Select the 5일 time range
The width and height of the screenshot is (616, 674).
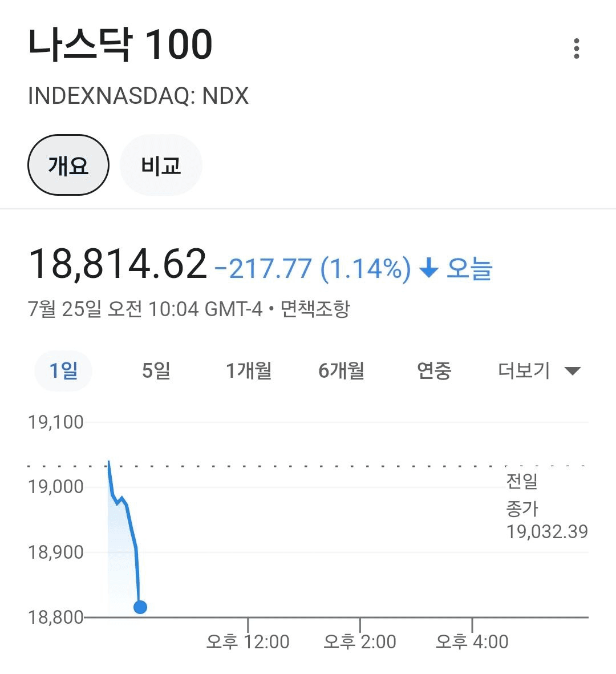(x=156, y=370)
